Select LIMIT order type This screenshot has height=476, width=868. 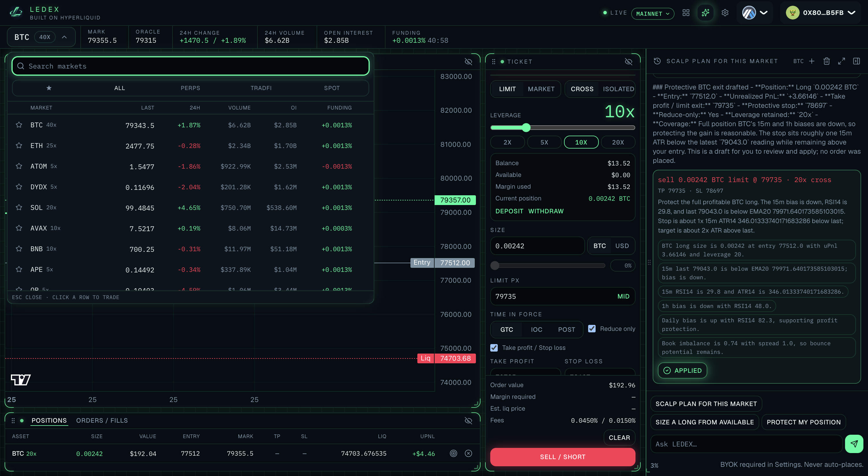pyautogui.click(x=507, y=89)
